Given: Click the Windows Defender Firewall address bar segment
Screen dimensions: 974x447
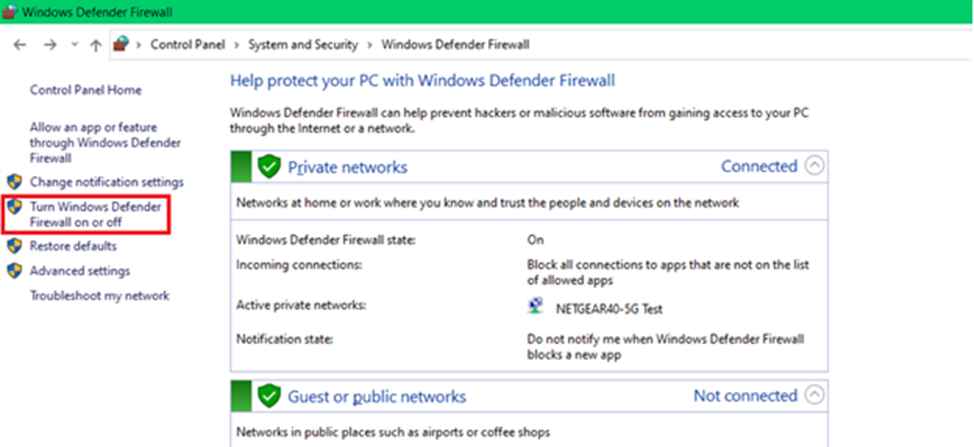Looking at the screenshot, I should pyautogui.click(x=455, y=45).
